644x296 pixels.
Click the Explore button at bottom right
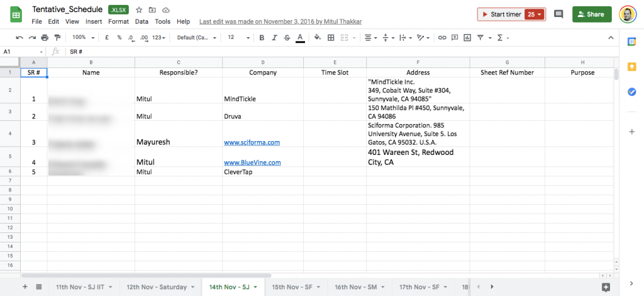coord(606,287)
